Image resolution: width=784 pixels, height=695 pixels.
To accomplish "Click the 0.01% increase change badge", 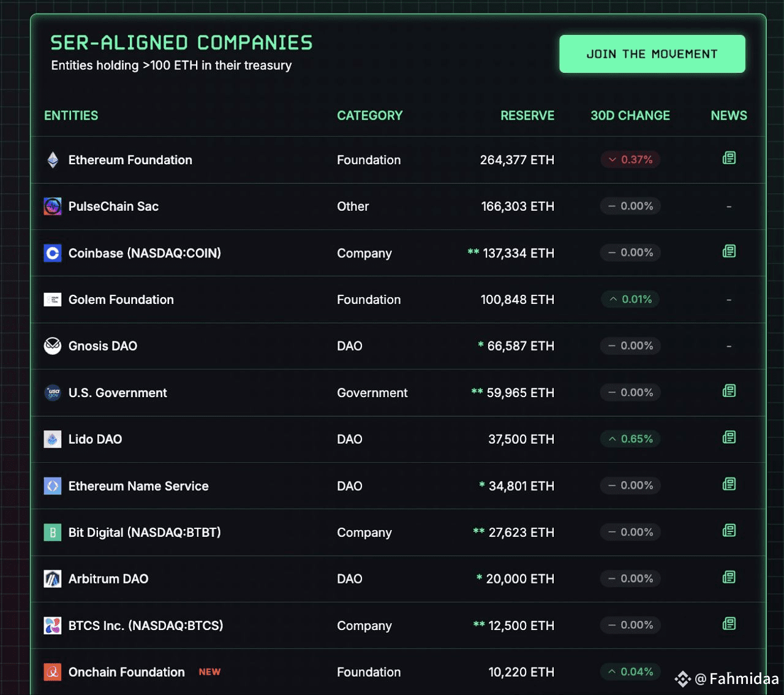I will (x=630, y=299).
